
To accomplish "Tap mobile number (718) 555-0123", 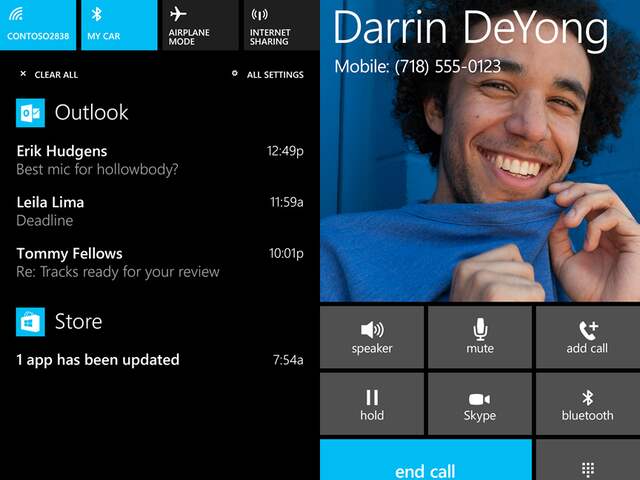I will 448,66.
